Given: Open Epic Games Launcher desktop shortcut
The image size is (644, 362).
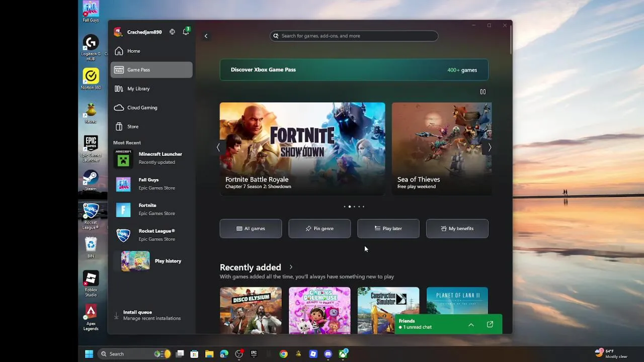Looking at the screenshot, I should pyautogui.click(x=91, y=148).
